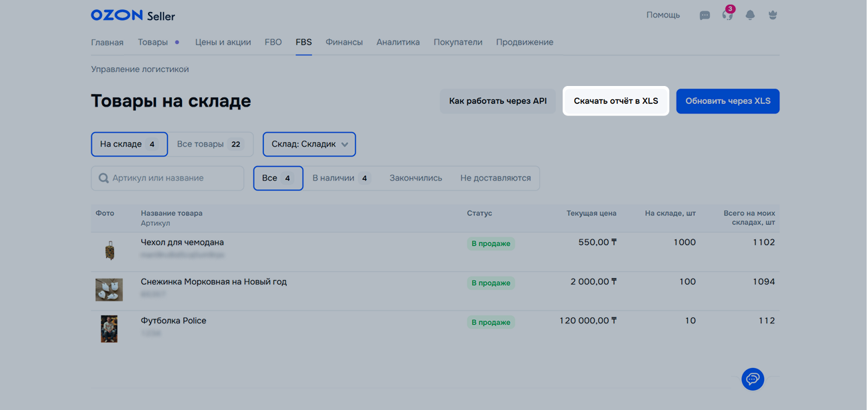
Task: Select the В наличии status filter
Action: (x=341, y=178)
